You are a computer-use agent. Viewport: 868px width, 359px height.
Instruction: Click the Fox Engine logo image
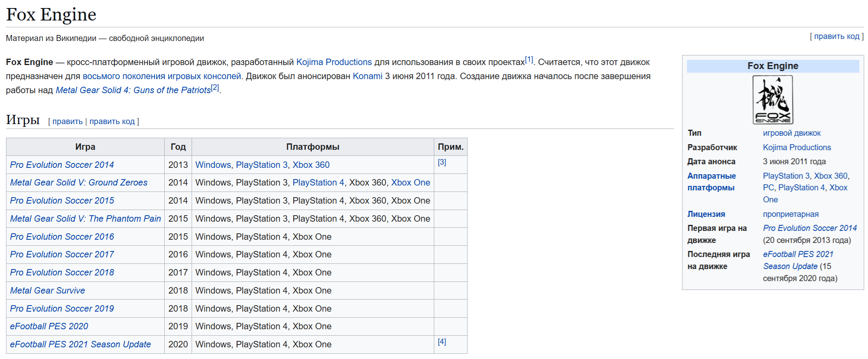pos(772,100)
